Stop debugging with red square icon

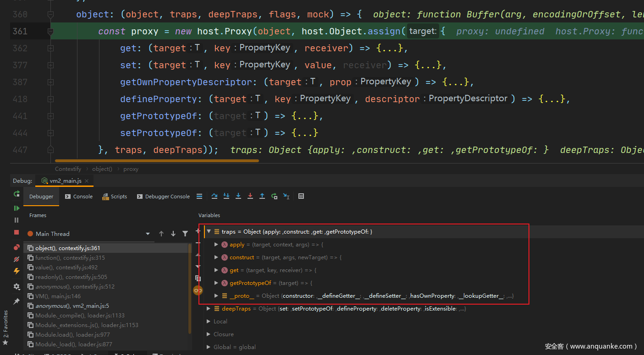click(x=17, y=232)
